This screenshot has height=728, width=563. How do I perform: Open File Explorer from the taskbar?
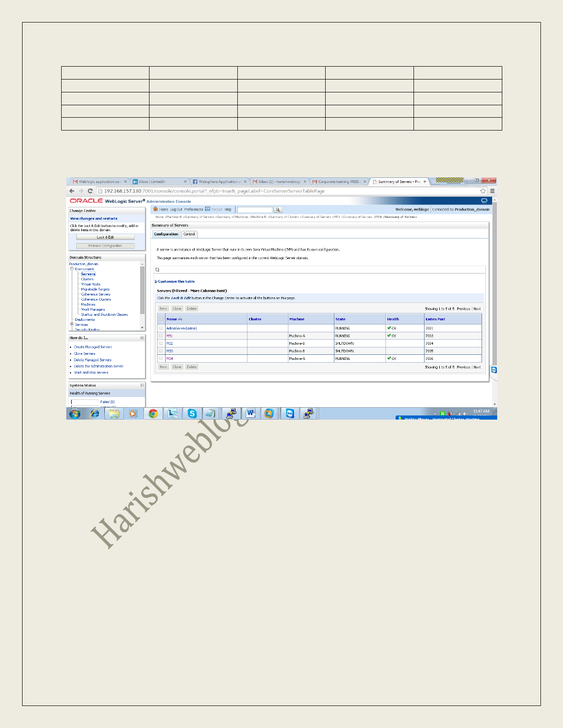tap(114, 414)
